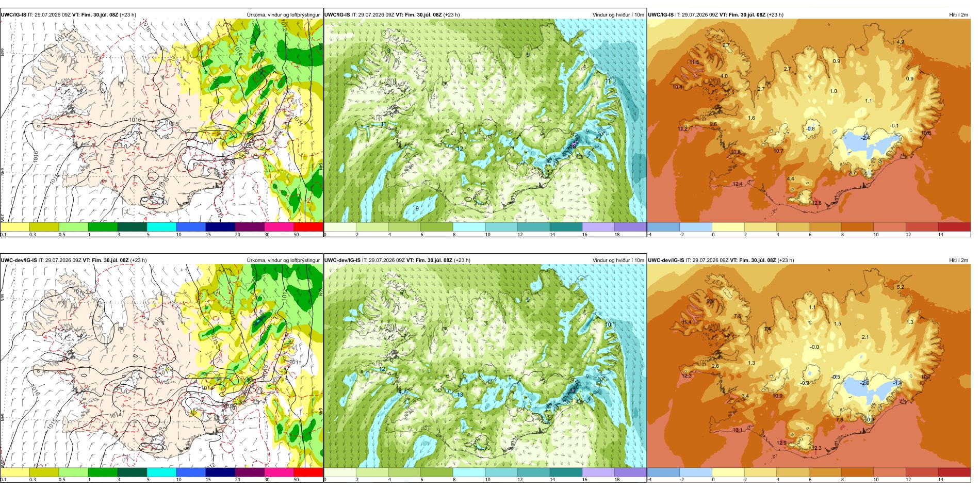
Task: Pick the cyan 5–10 swatch in top precipitation legend
Action: pyautogui.click(x=161, y=227)
